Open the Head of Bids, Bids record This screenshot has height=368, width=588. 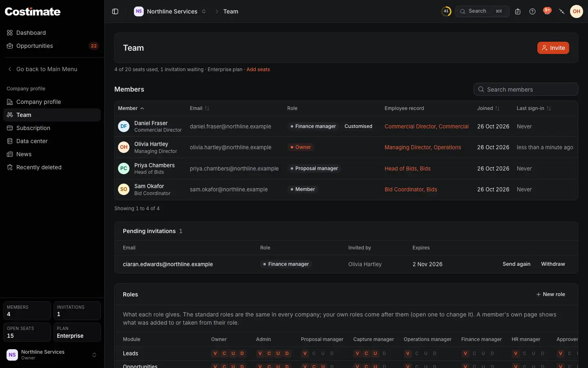(x=408, y=168)
